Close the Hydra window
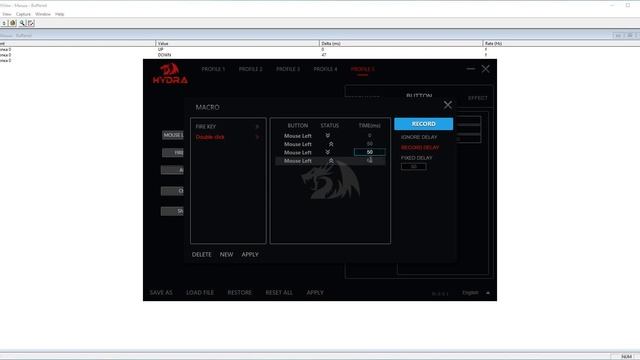 tap(485, 69)
